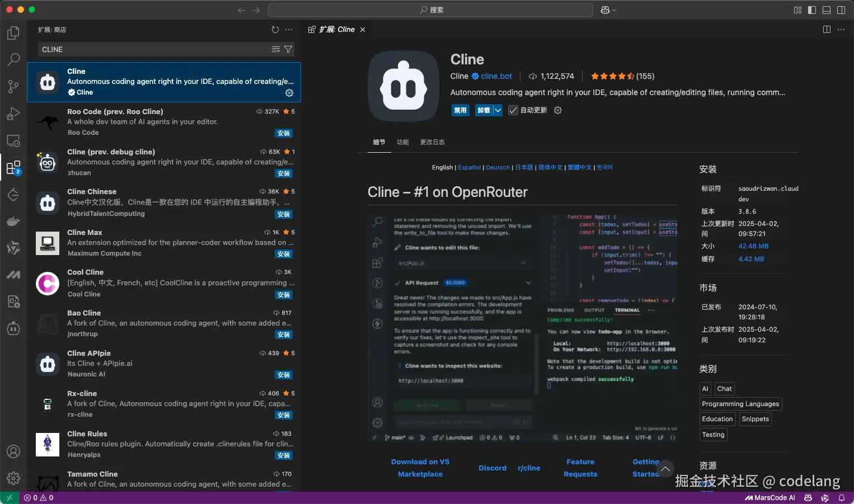Screen dimensions: 854x504
Task: Click the Snippets category tag
Action: coord(756,419)
